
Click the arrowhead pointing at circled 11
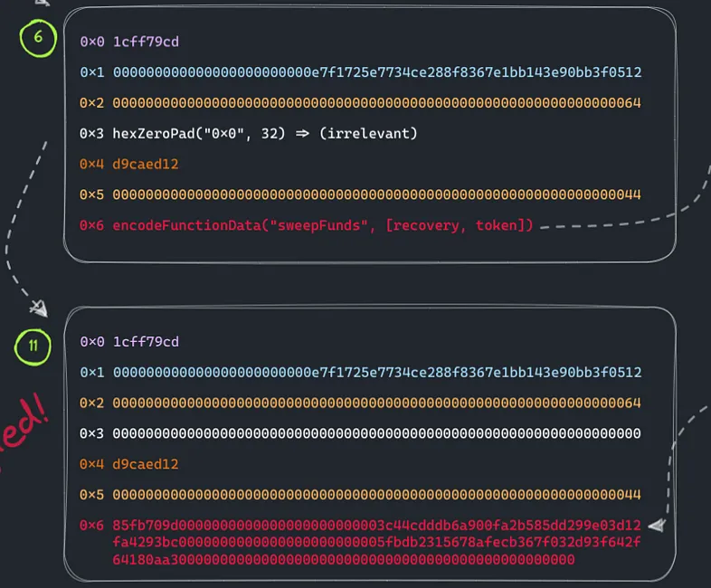(38, 308)
